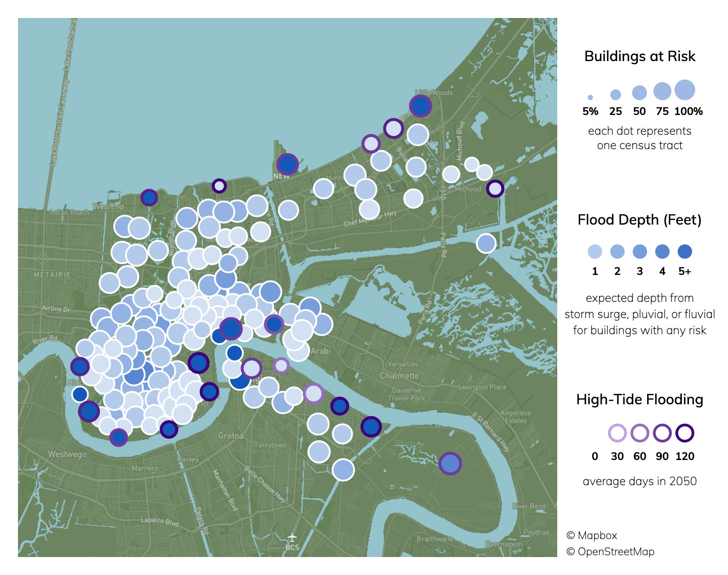Click the E St Bernard Hwy road label

(491, 431)
